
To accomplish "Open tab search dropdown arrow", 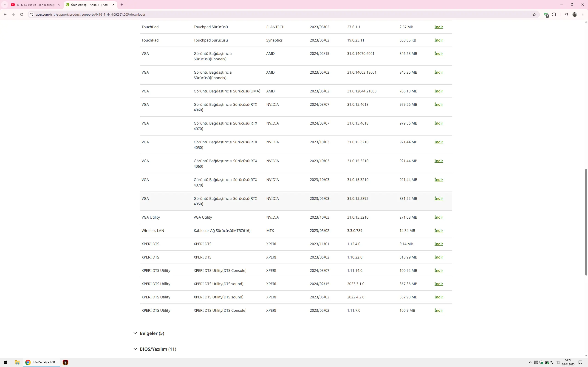I will pos(4,5).
